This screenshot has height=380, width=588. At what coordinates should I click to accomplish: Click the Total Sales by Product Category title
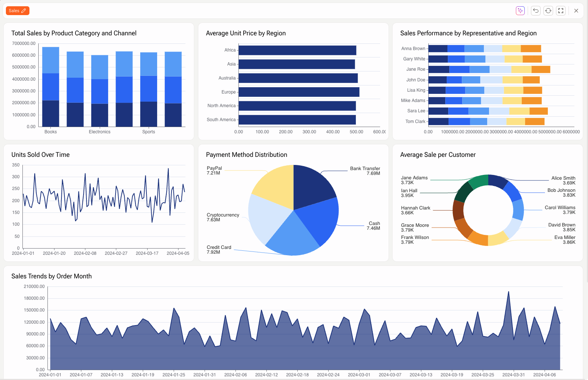74,33
